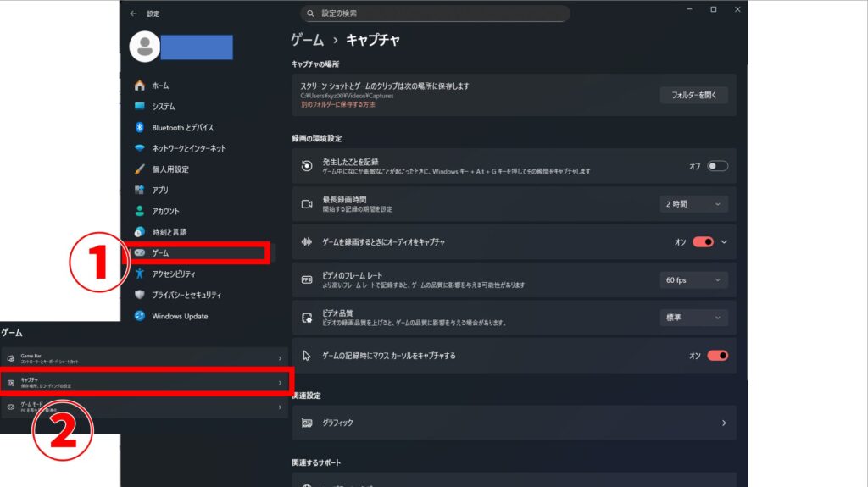Click the ホーム house icon in sidebar
The height and width of the screenshot is (487, 868).
(x=140, y=86)
